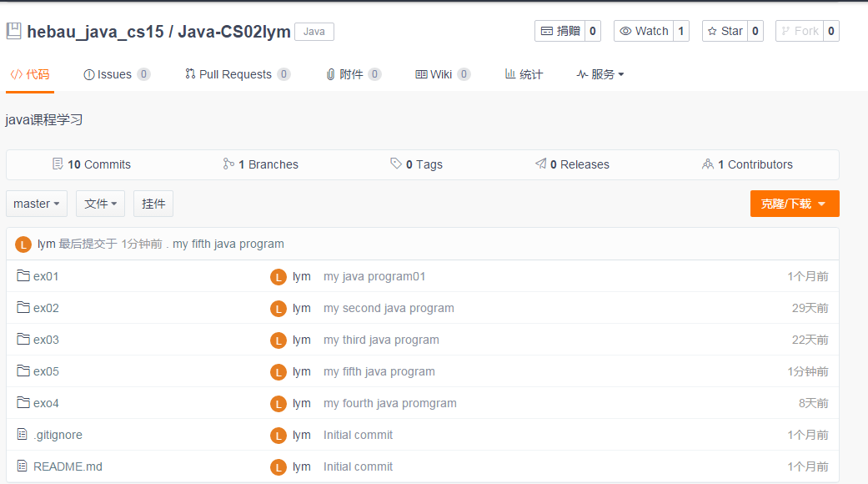
Task: Open the README.md file name
Action: tap(68, 466)
